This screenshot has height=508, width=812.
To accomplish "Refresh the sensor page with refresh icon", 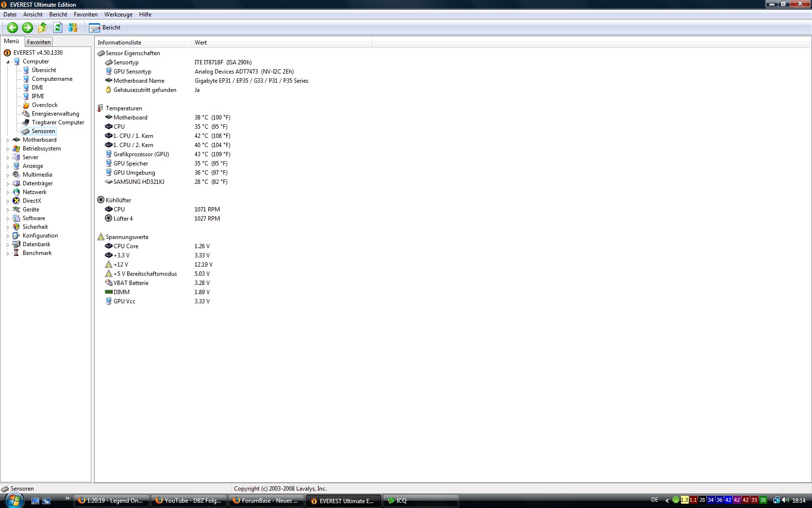I will (58, 28).
